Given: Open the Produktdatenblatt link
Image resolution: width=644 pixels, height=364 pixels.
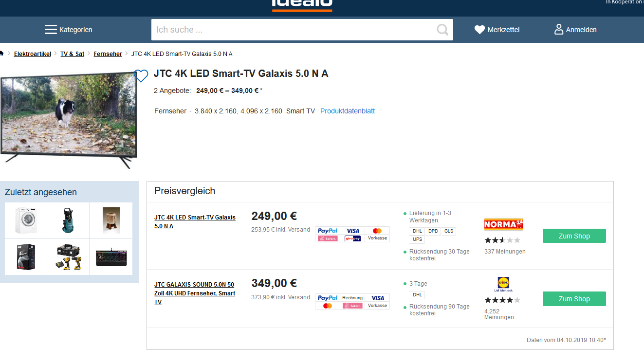Looking at the screenshot, I should [348, 111].
